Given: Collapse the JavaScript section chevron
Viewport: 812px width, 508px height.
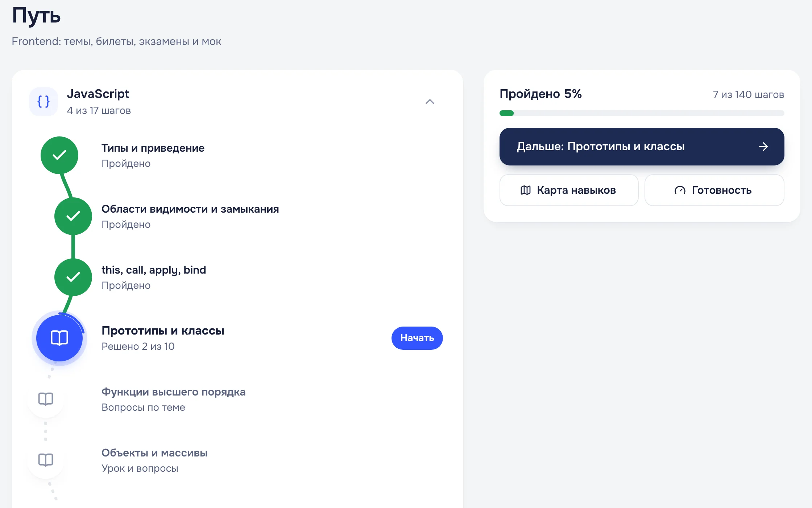Looking at the screenshot, I should point(430,102).
